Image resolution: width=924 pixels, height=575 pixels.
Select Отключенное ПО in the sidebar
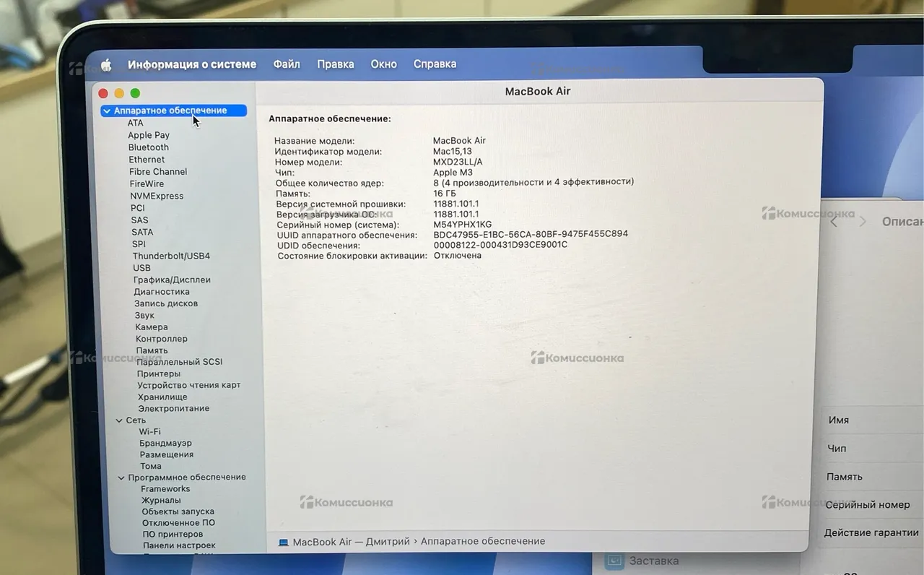pyautogui.click(x=178, y=523)
